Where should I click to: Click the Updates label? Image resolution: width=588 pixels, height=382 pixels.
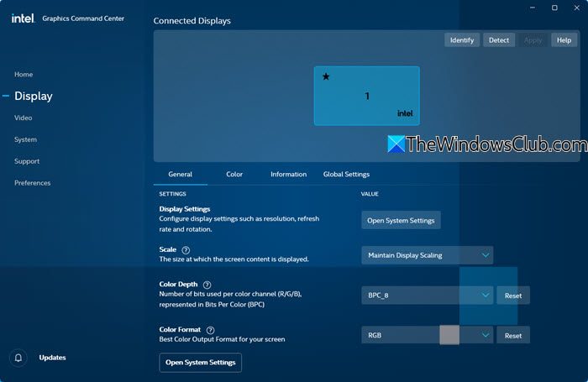pos(52,358)
